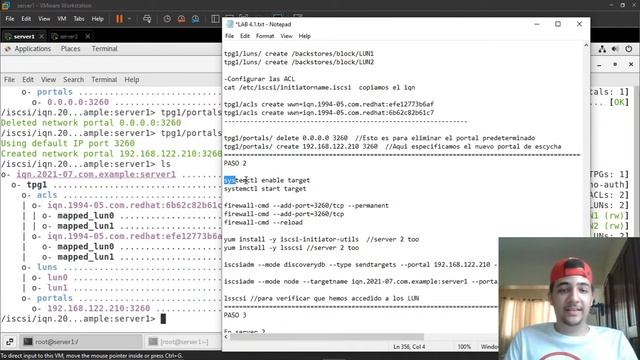This screenshot has width=640, height=360.
Task: Pause the VM with the orange pause icon
Action: click(119, 19)
